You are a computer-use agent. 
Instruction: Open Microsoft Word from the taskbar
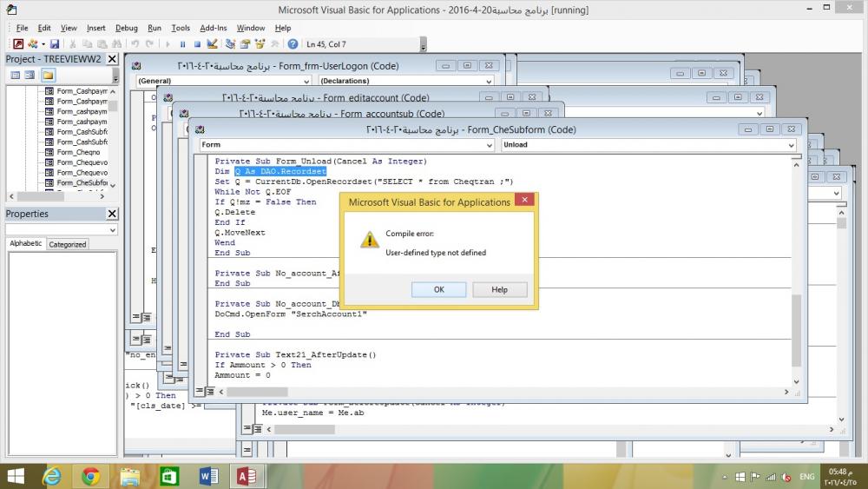[x=208, y=476]
